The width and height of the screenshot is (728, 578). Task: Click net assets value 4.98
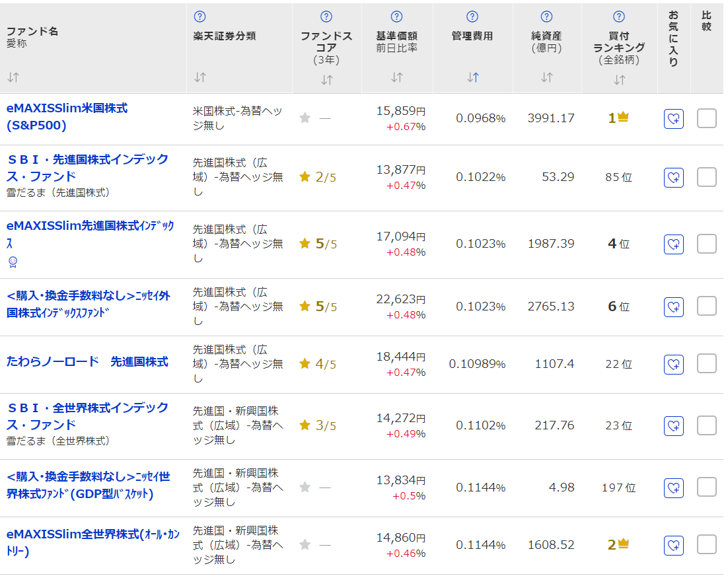click(x=562, y=488)
